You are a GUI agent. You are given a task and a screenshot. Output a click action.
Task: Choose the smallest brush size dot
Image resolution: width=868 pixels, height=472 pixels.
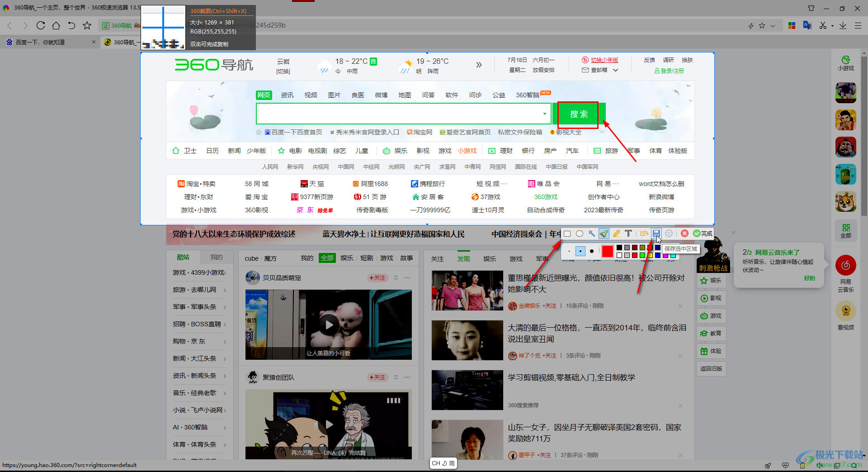[x=569, y=251]
